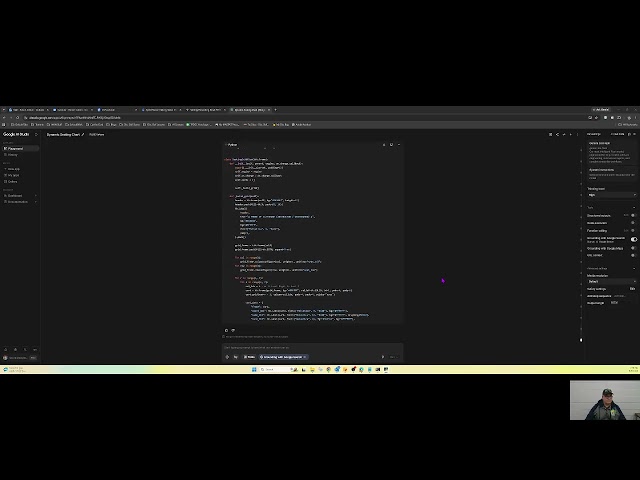Download the Python code block

tap(384, 144)
